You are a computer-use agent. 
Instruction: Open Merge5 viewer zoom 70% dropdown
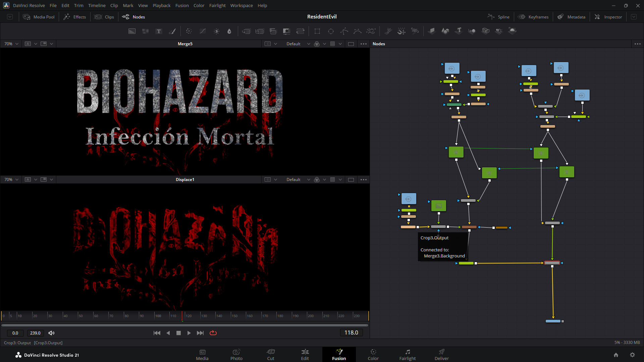click(x=11, y=44)
